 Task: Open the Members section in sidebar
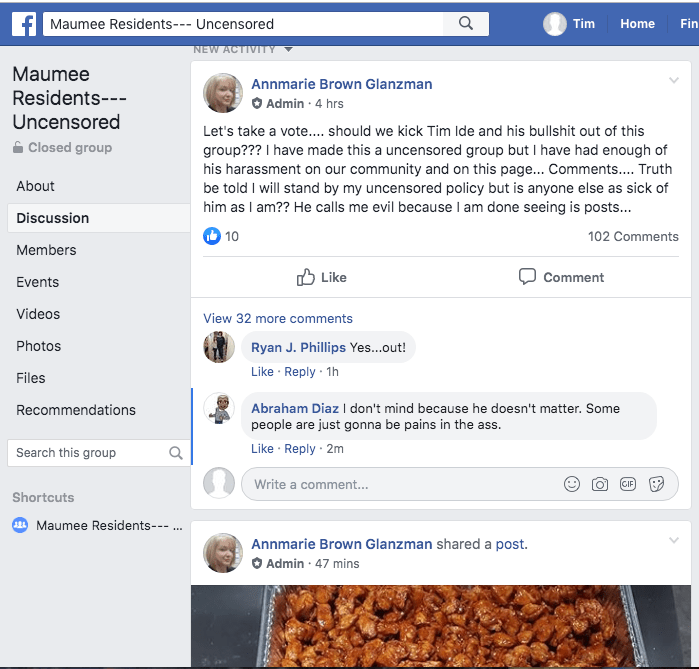point(46,250)
